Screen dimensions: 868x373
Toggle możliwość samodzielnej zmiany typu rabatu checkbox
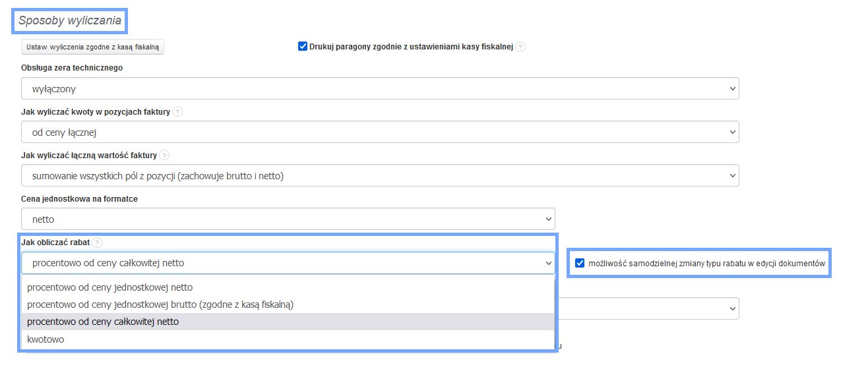[x=580, y=263]
